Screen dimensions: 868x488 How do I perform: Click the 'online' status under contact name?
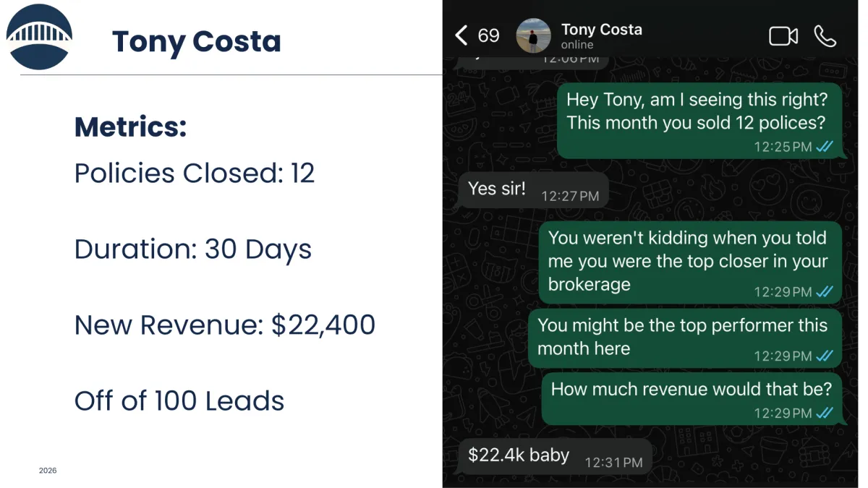pos(577,45)
